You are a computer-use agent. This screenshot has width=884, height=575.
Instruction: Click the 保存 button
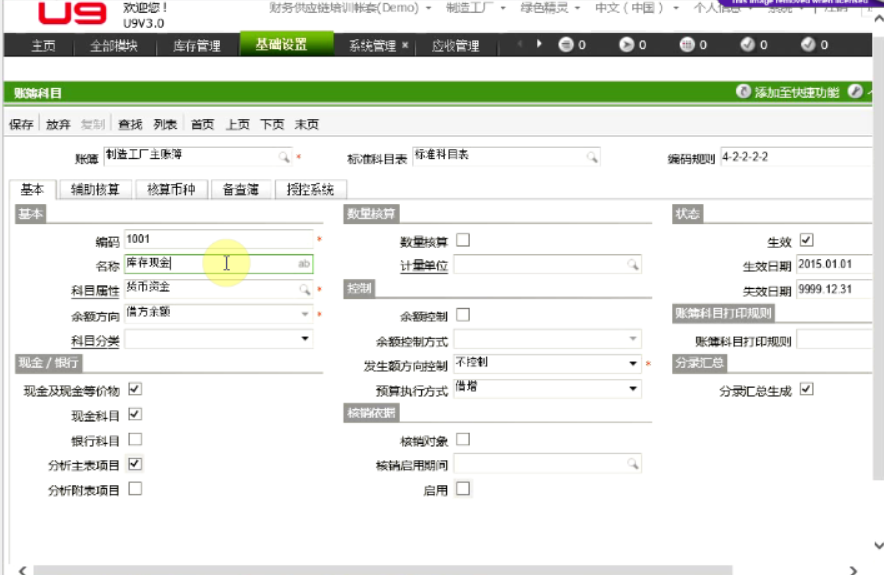click(21, 124)
